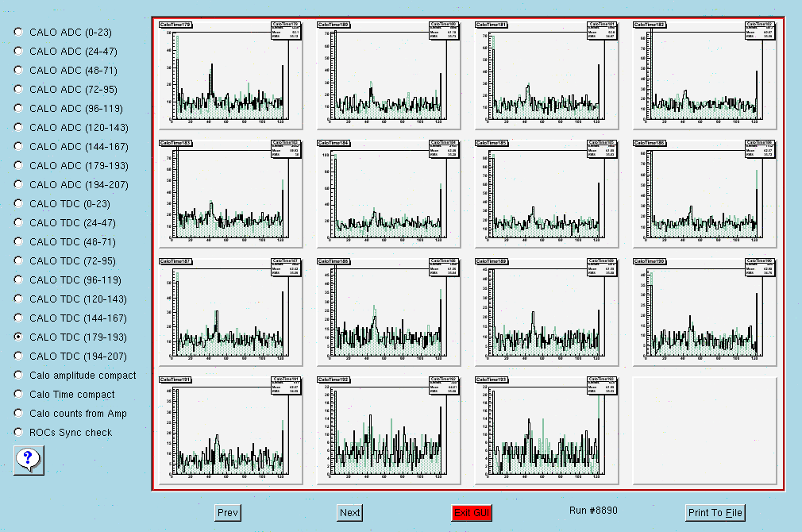The height and width of the screenshot is (532, 802).
Task: Click the CaloTime179 statistics box
Action: (285, 31)
